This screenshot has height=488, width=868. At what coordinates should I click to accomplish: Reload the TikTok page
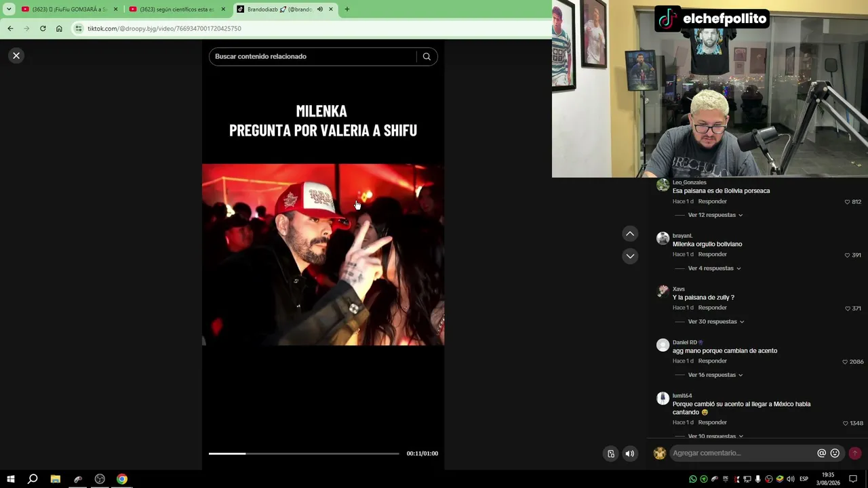pos(43,28)
